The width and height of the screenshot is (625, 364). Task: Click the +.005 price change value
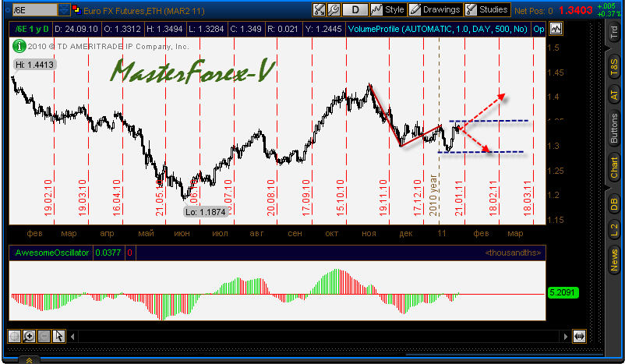click(x=607, y=6)
